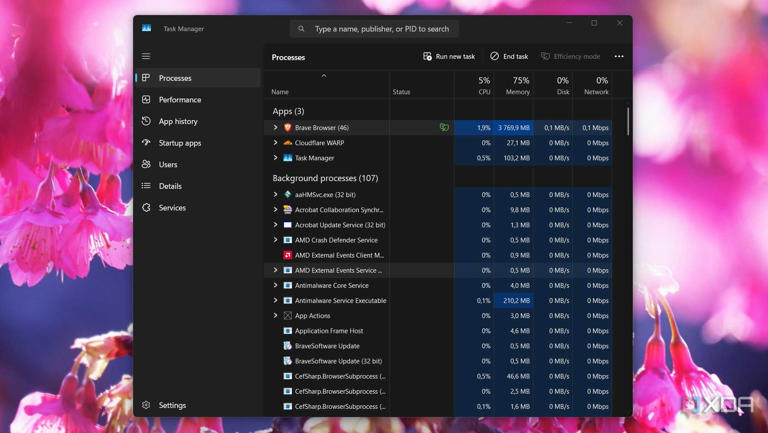Viewport: 768px width, 433px height.
Task: Sort by Memory column header
Action: (x=517, y=86)
